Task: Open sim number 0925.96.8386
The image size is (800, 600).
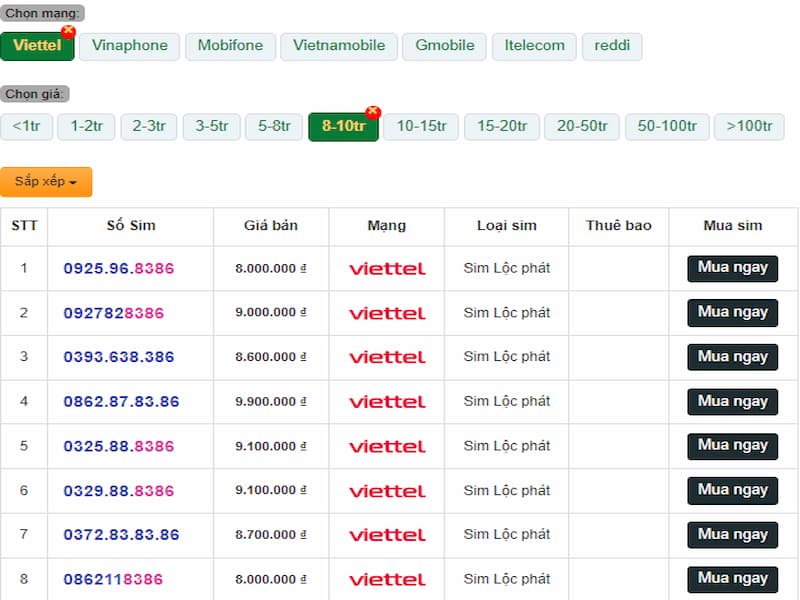Action: 119,268
